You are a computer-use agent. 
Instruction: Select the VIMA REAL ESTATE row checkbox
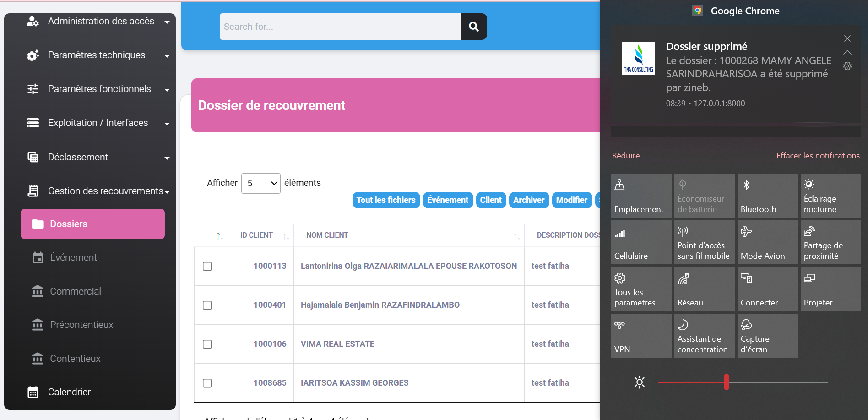click(x=207, y=344)
